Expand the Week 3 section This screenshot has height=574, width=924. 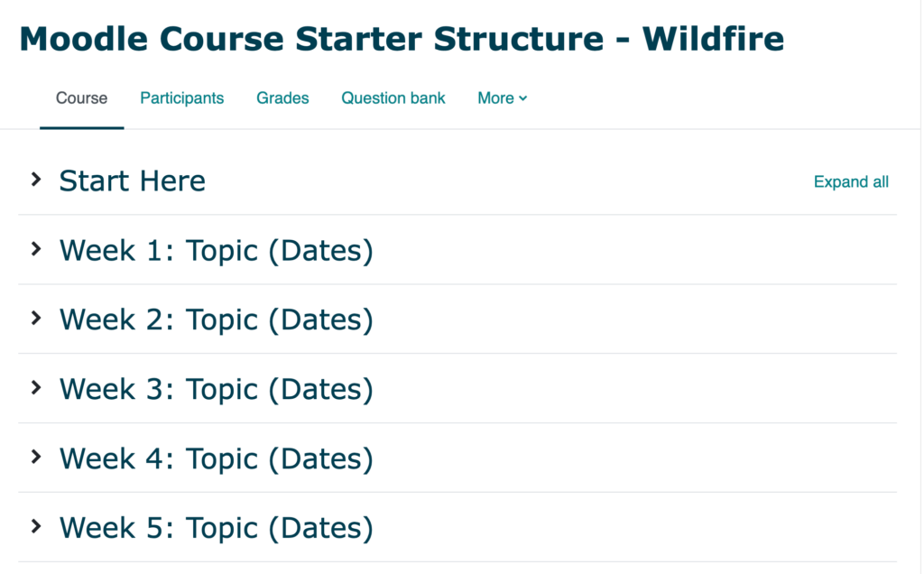tap(36, 389)
